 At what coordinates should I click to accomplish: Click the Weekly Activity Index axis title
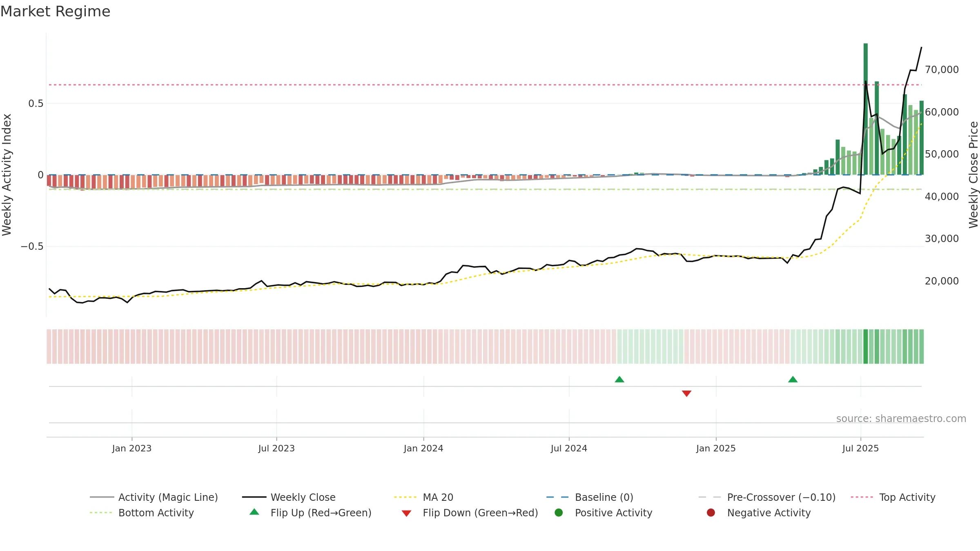[7, 175]
